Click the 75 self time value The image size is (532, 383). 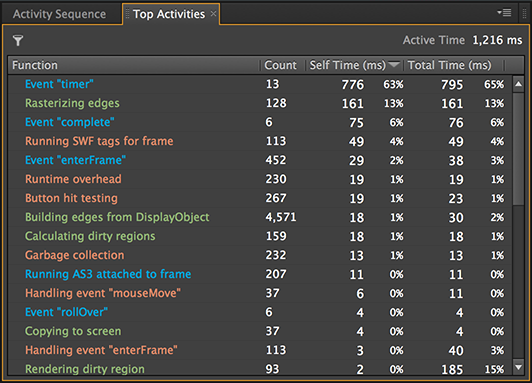click(357, 123)
